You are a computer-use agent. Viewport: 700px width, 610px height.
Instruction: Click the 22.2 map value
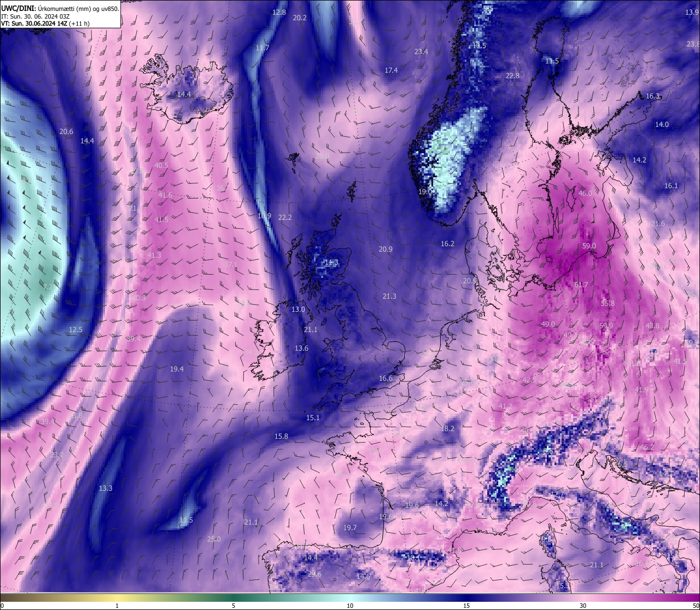point(285,217)
